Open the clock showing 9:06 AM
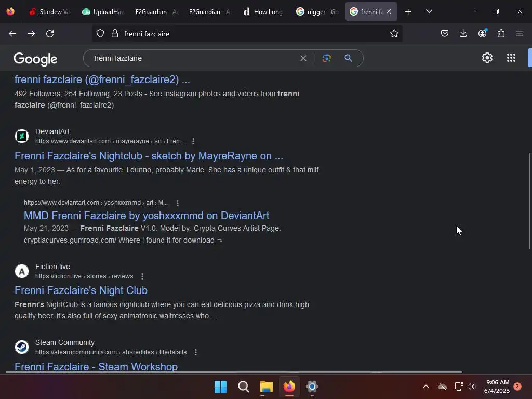The height and width of the screenshot is (399, 532). point(497,387)
